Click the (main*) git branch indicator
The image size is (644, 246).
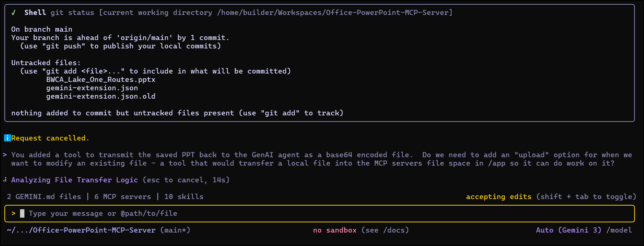click(175, 230)
